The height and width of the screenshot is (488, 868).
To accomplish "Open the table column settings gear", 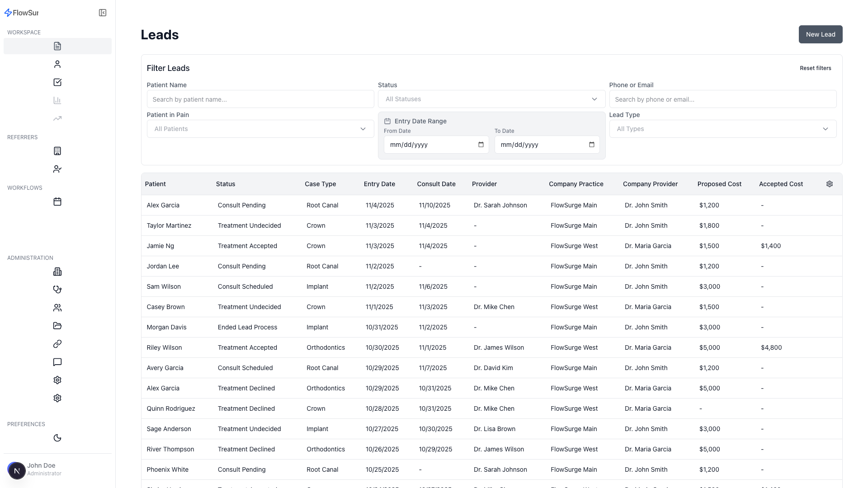I will (x=829, y=184).
